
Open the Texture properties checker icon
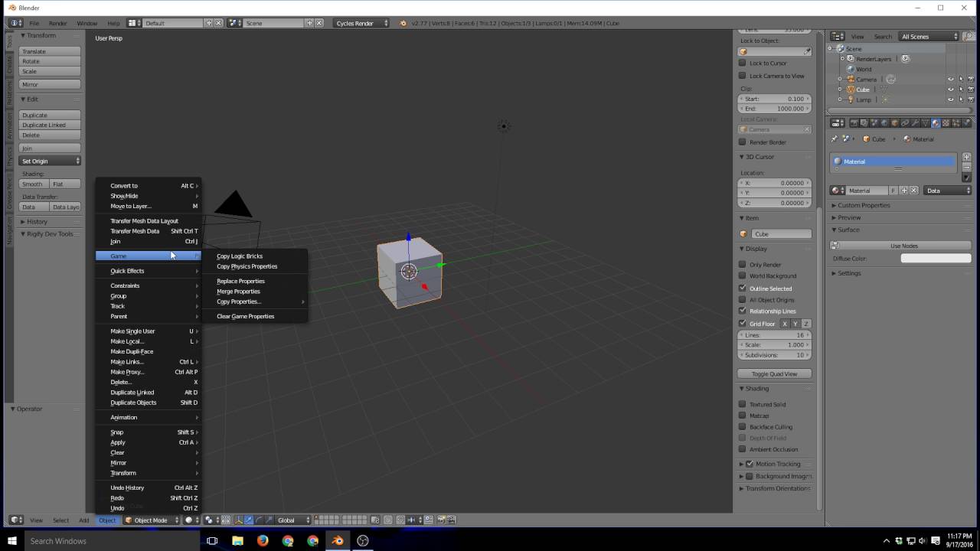[946, 123]
